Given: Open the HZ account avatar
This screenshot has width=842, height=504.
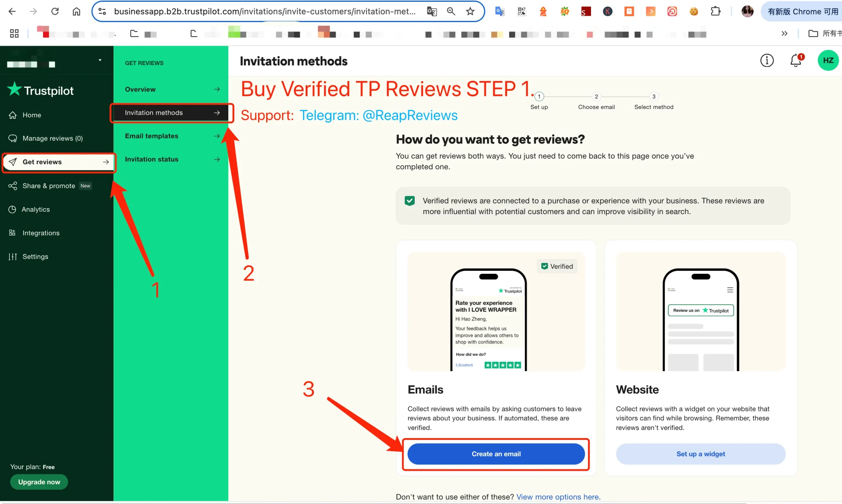Looking at the screenshot, I should tap(828, 60).
